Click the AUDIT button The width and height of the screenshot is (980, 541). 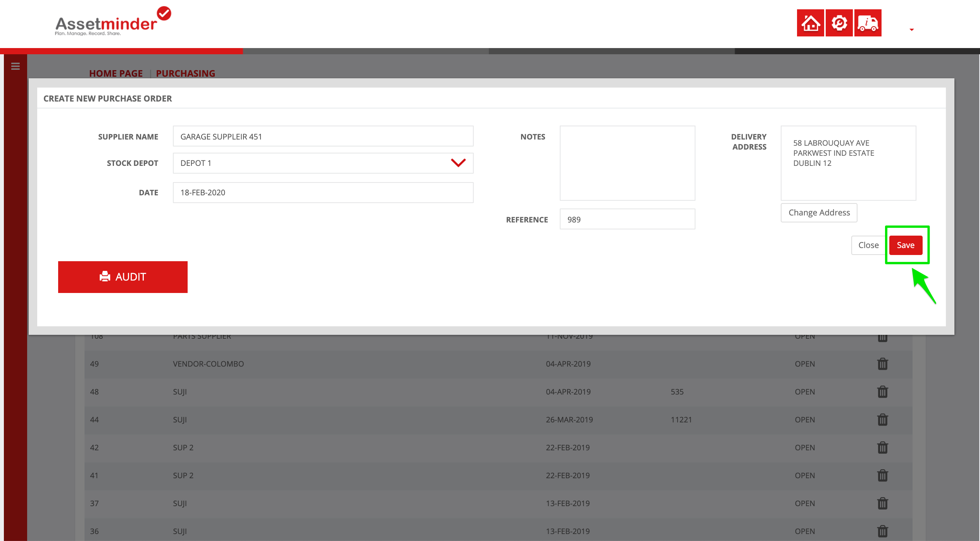point(122,277)
